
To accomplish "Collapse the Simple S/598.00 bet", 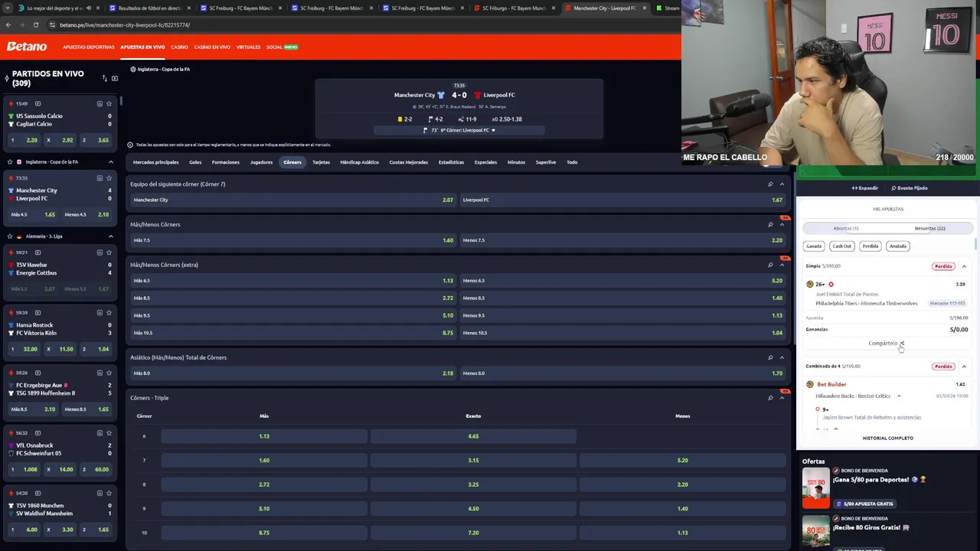I will point(964,266).
